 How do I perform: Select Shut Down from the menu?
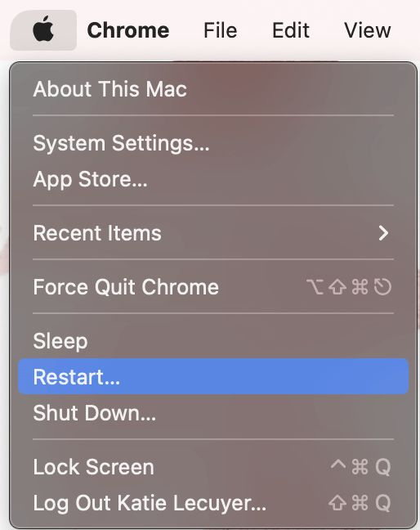[213, 413]
